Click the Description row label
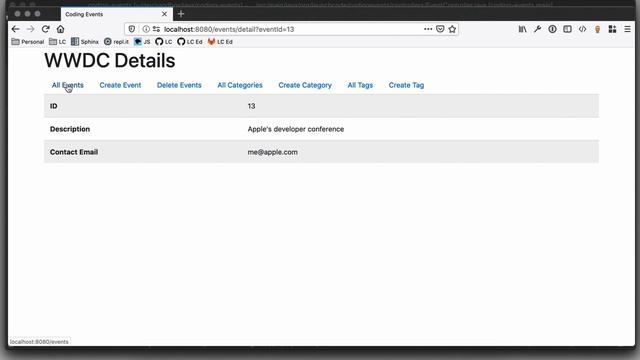640x360 pixels. [x=70, y=129]
